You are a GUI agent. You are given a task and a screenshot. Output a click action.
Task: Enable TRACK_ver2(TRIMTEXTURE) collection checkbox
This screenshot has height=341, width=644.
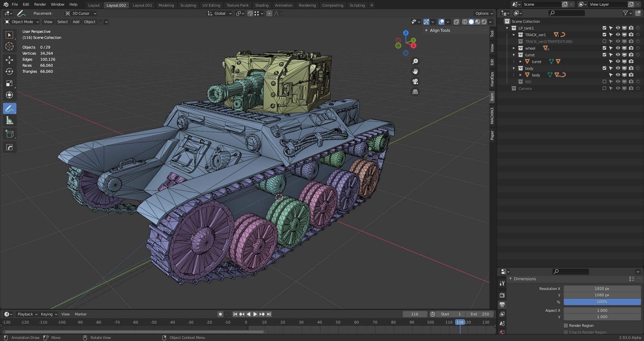click(x=604, y=42)
